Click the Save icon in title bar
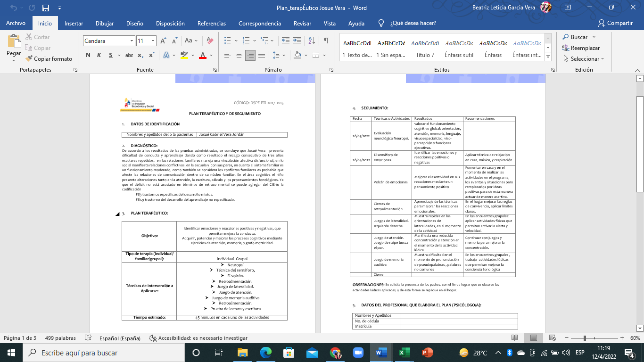This screenshot has width=644, height=362. tap(46, 8)
